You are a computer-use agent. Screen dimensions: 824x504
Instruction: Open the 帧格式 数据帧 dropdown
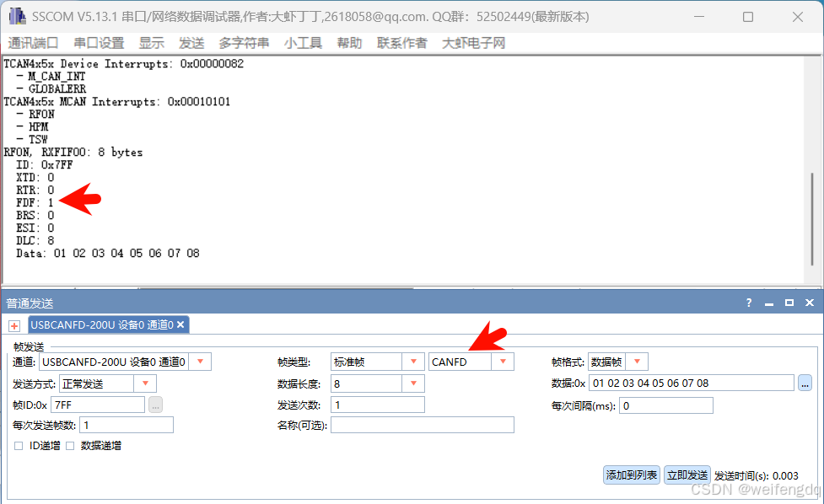click(637, 362)
